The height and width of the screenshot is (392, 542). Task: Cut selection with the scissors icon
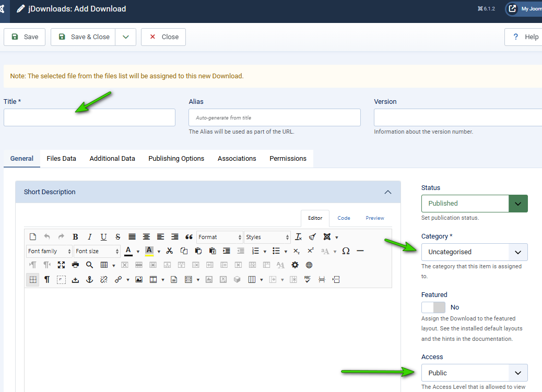(169, 251)
